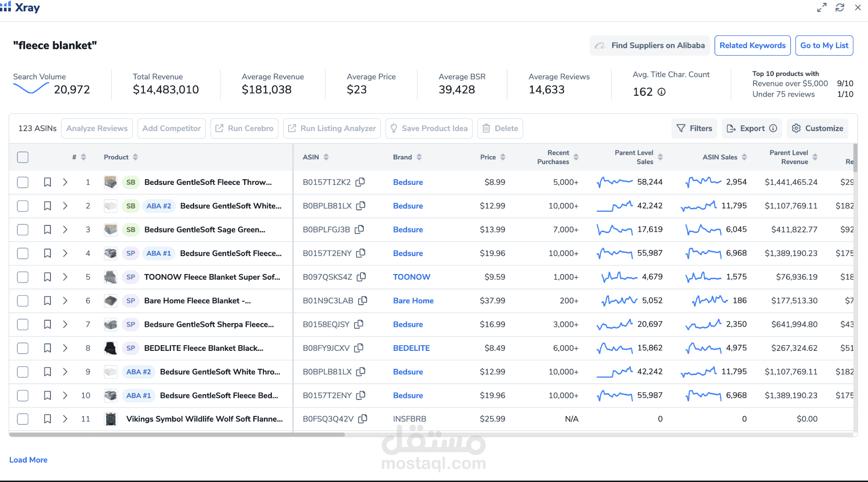Screen dimensions: 868x482
Task: Expand Xray window to fullscreen
Action: (x=822, y=8)
